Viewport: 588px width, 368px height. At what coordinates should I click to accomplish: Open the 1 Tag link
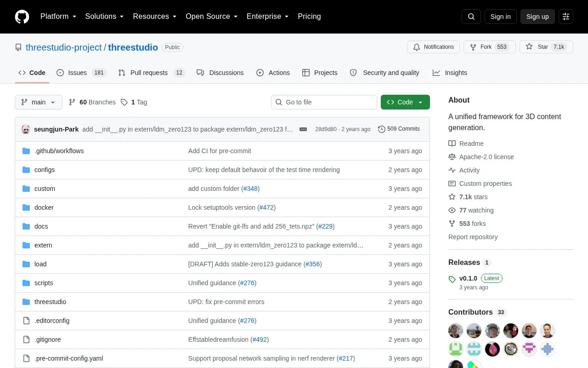[x=134, y=102]
